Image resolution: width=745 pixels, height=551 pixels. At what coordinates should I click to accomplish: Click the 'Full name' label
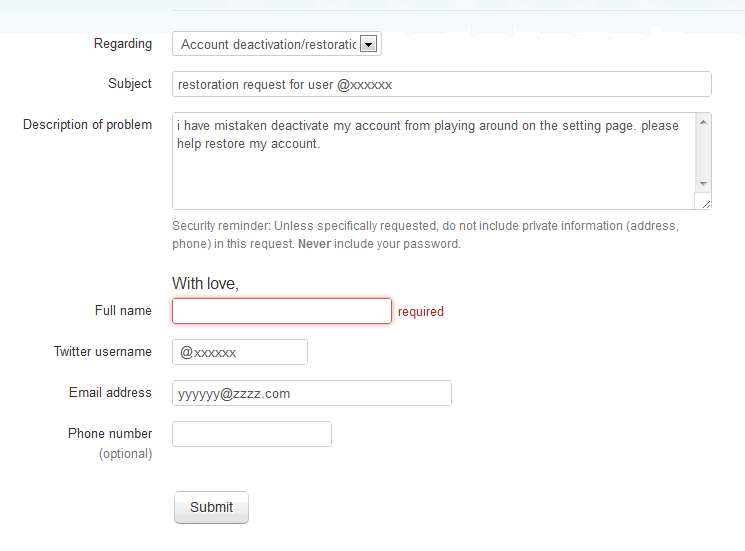click(x=123, y=311)
